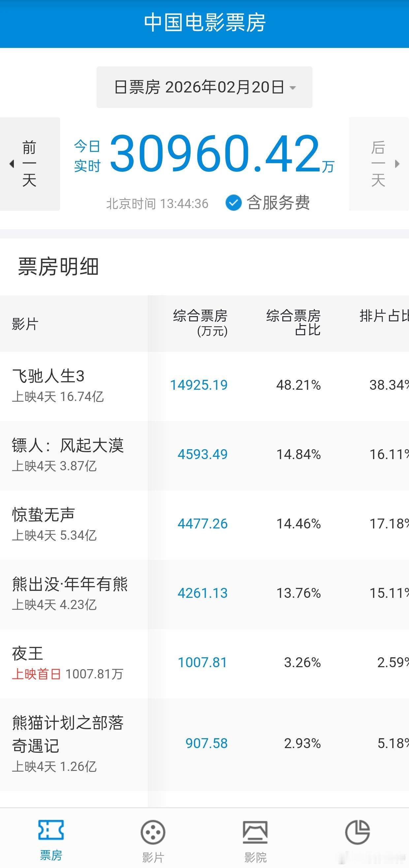Open the 影片 film reel icon

tap(153, 832)
